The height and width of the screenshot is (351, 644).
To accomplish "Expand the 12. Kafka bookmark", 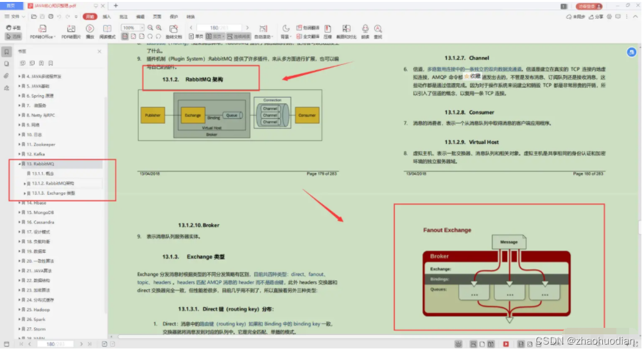I will 19,154.
